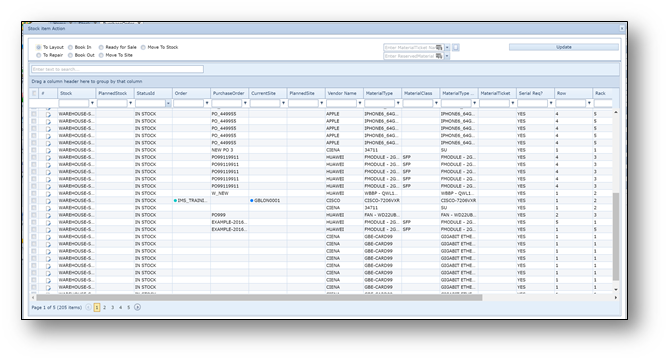Open the edit icon for NEW PO 3 row
The image size is (670, 362).
pyautogui.click(x=48, y=150)
